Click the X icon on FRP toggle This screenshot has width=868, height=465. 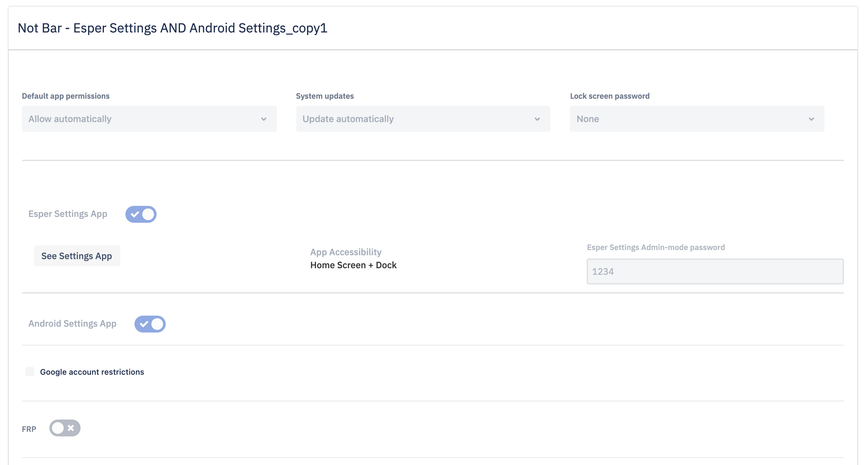coord(71,428)
